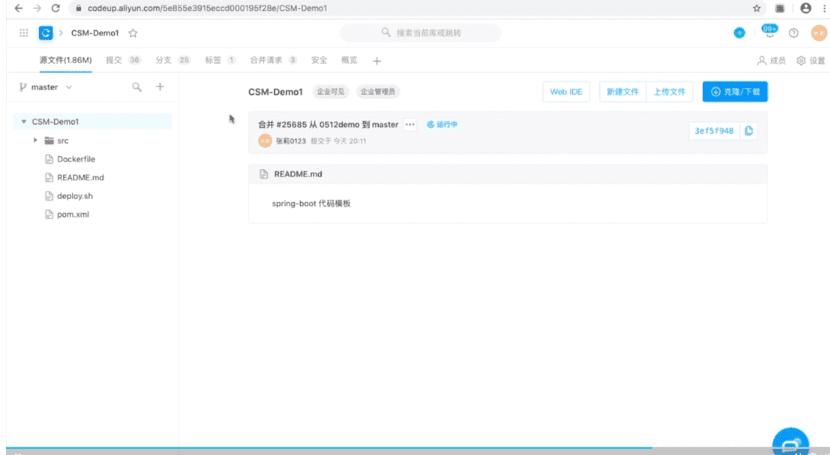Click the 企业可见 visibility badge

tap(330, 92)
